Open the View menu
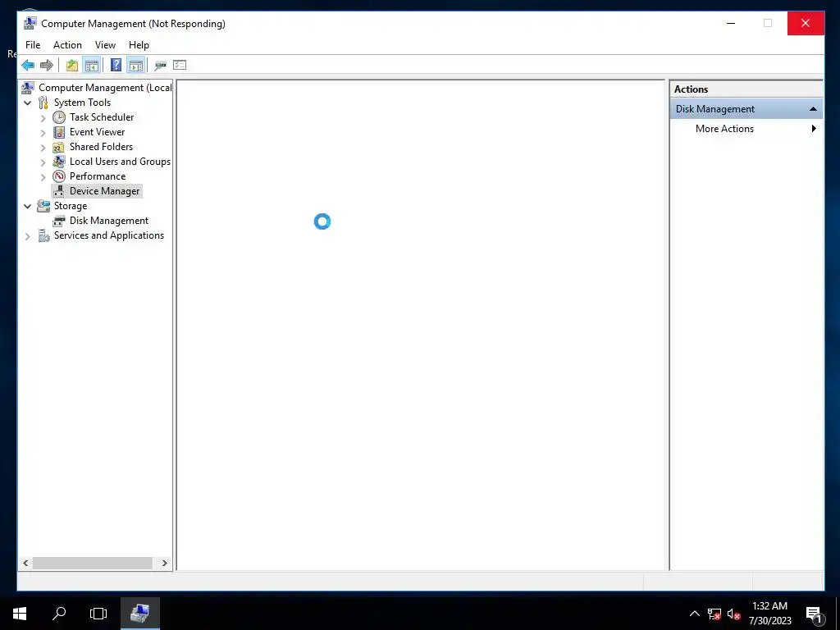The image size is (840, 630). tap(105, 45)
